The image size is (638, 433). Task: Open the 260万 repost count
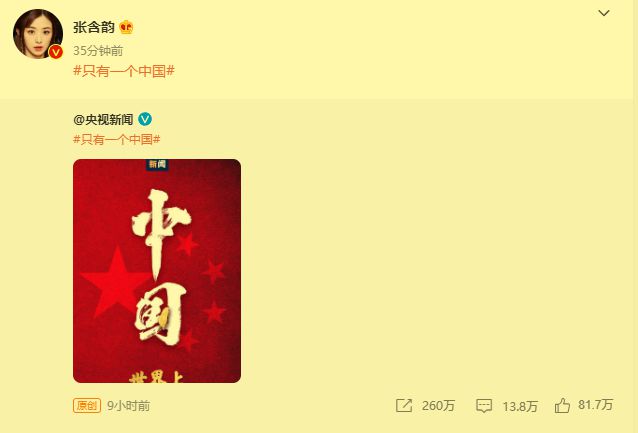[x=438, y=405]
